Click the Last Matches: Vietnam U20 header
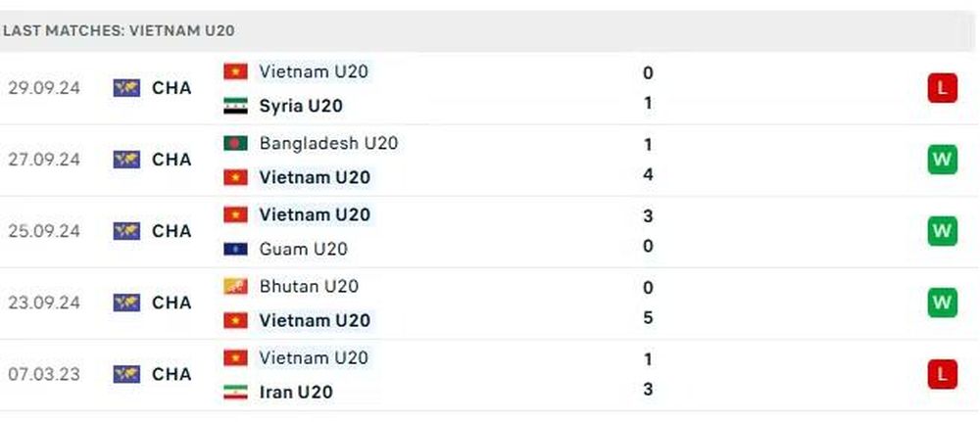 119,30
